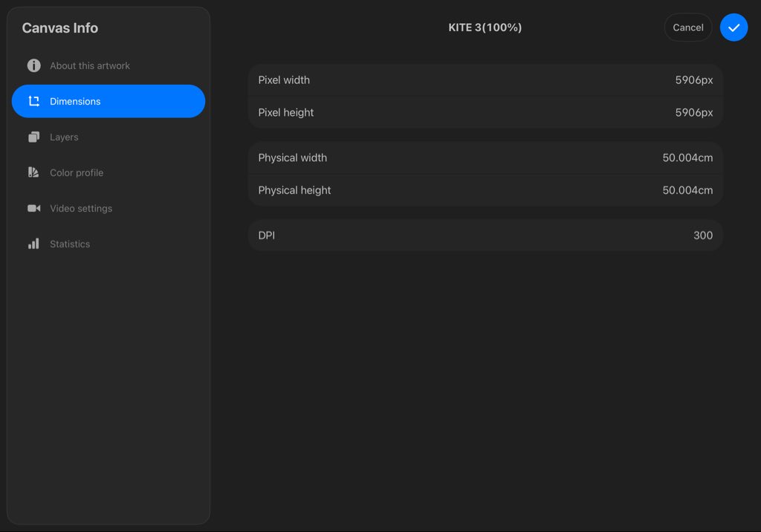Cancel the canvas info dialog
761x532 pixels.
(687, 27)
